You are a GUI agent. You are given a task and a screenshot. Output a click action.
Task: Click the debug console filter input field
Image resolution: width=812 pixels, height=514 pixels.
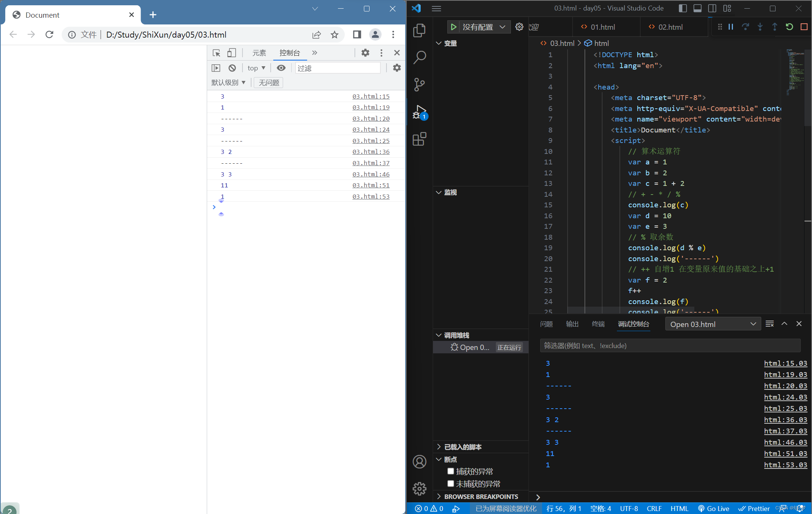[670, 346]
